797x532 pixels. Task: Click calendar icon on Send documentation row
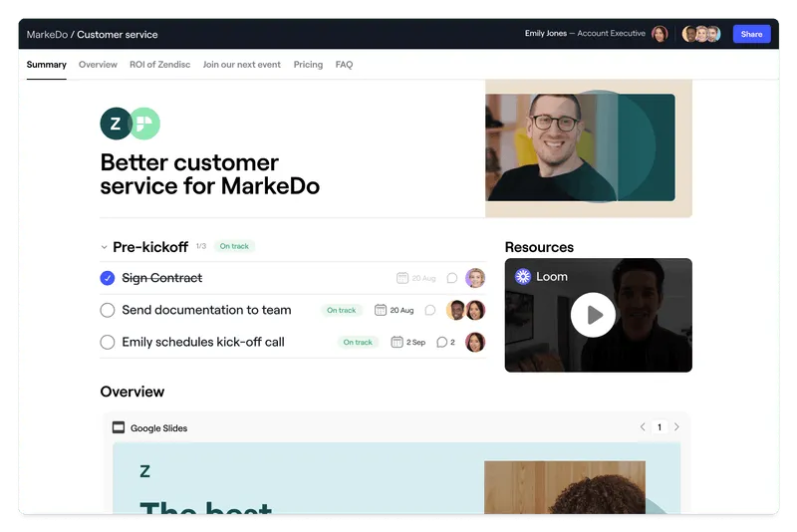click(x=381, y=310)
